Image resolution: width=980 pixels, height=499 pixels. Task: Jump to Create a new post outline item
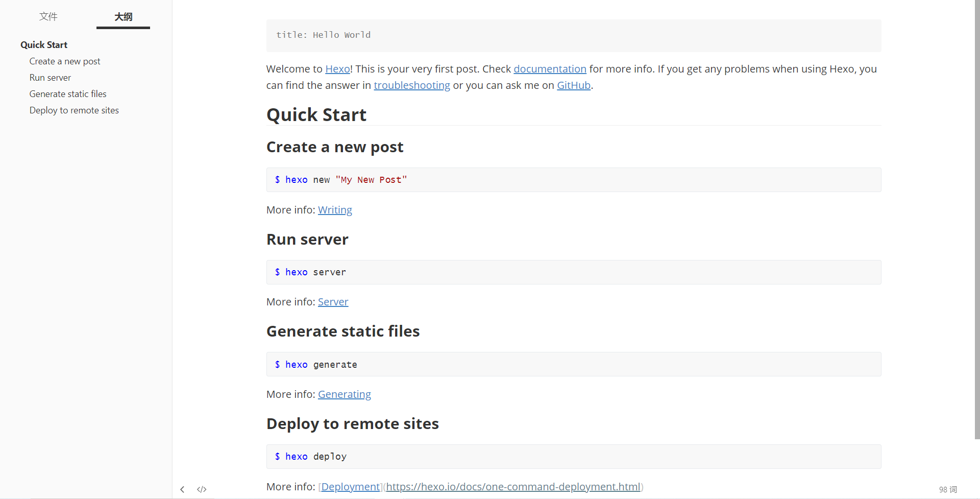click(x=65, y=61)
